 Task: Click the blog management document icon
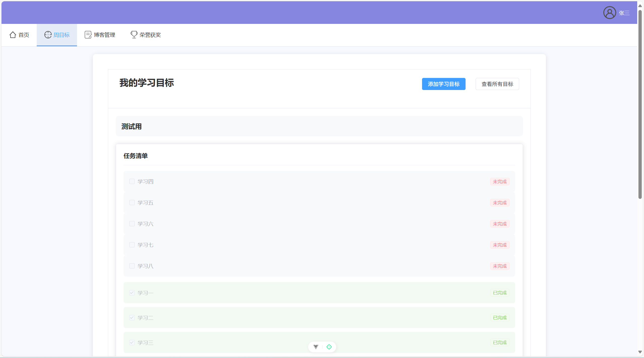click(x=88, y=35)
